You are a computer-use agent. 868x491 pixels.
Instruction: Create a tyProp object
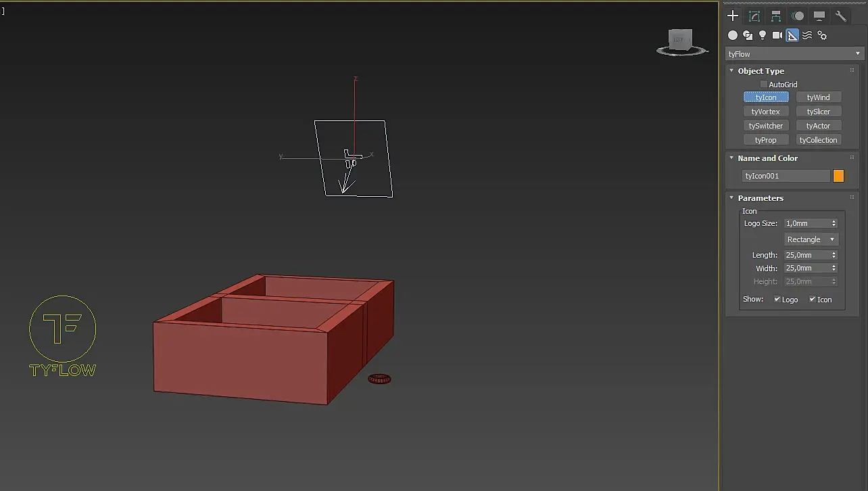click(x=766, y=140)
